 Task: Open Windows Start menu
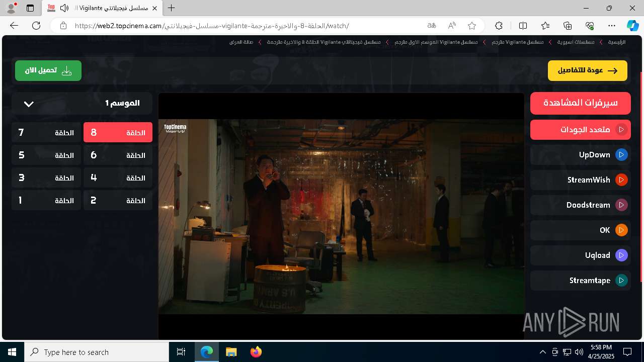(12, 352)
